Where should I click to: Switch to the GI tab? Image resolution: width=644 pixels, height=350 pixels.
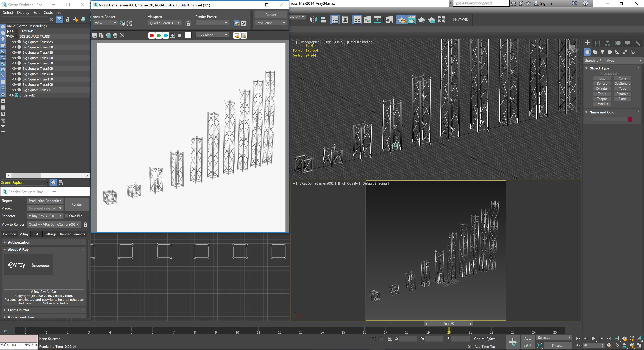(x=36, y=234)
